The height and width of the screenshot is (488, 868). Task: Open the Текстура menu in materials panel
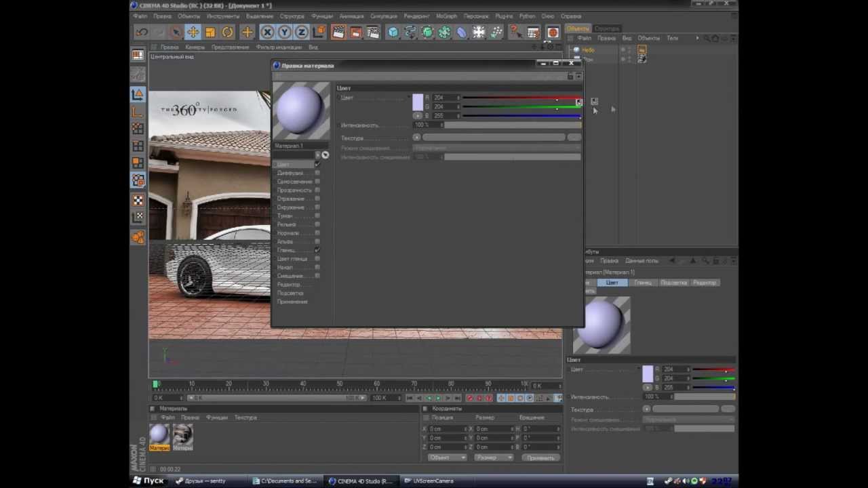tap(245, 418)
